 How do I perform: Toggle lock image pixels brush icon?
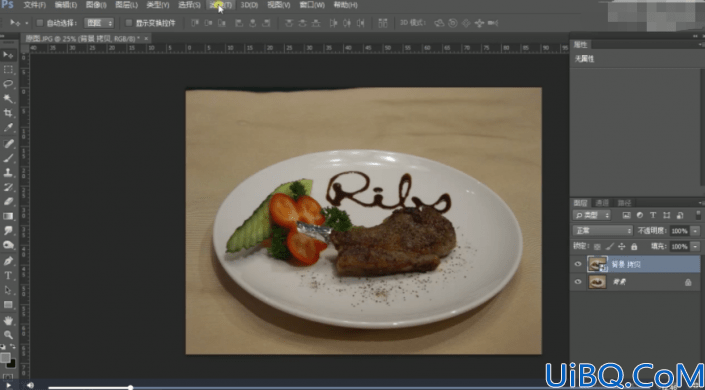(x=610, y=247)
